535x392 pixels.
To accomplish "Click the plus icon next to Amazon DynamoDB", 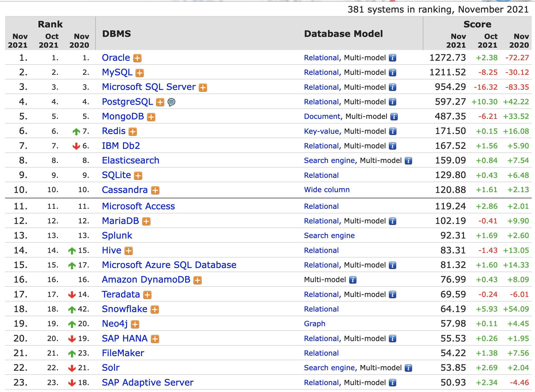I will coord(198,280).
